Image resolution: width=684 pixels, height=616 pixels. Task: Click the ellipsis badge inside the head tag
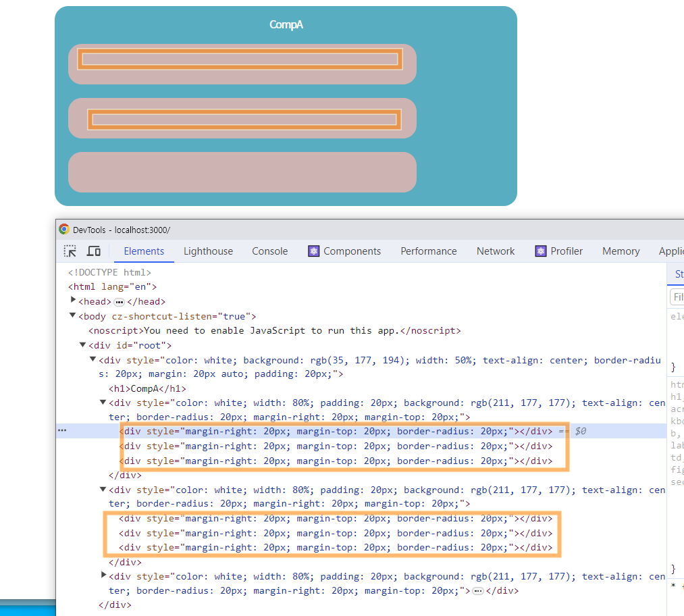point(119,302)
